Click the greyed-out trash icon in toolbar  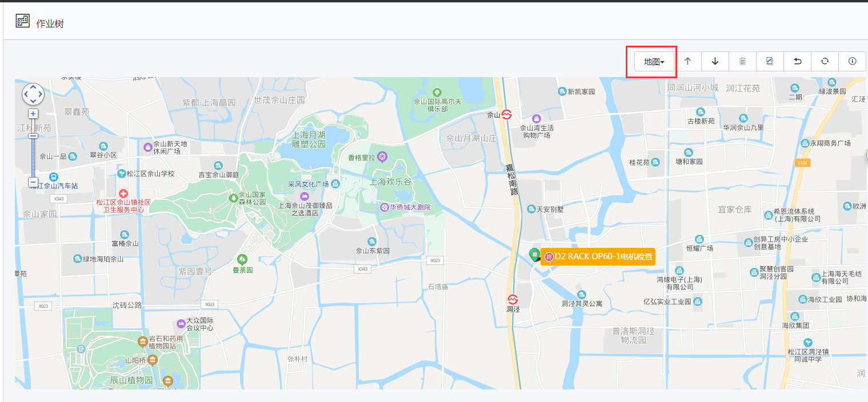click(x=742, y=62)
